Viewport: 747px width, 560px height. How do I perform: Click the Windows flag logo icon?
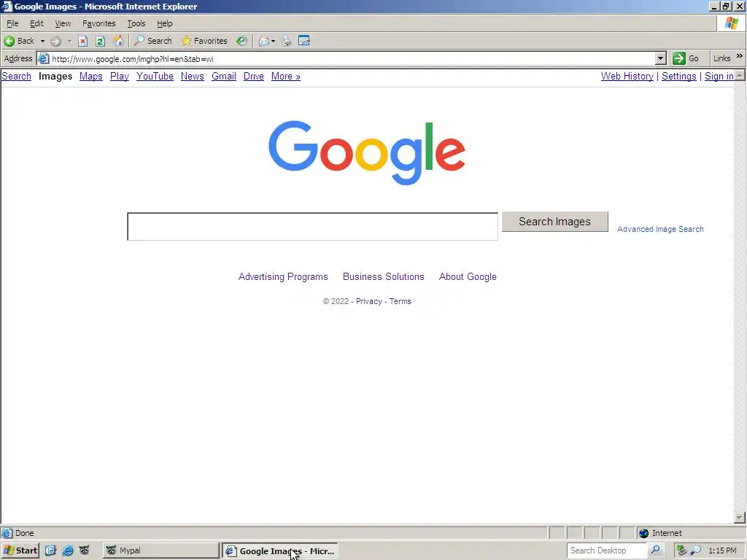731,23
